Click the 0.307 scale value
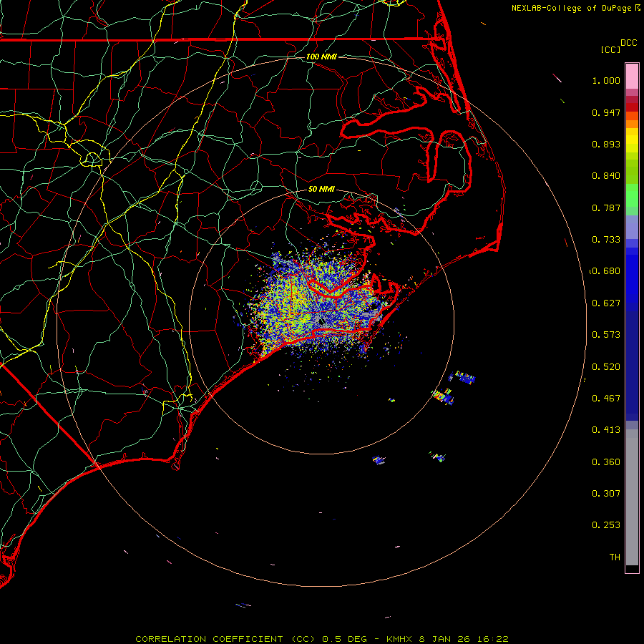 coord(606,494)
